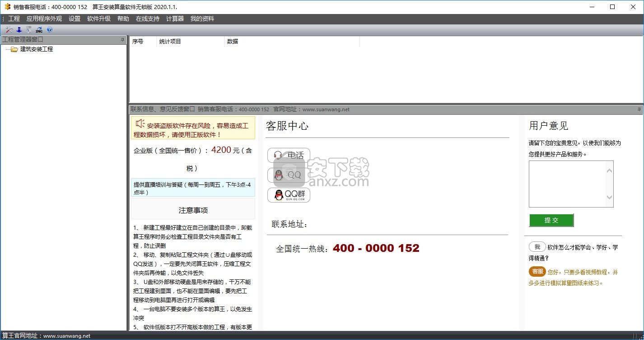This screenshot has height=340, width=644.
Task: Click the live training schedule notice
Action: [193, 188]
